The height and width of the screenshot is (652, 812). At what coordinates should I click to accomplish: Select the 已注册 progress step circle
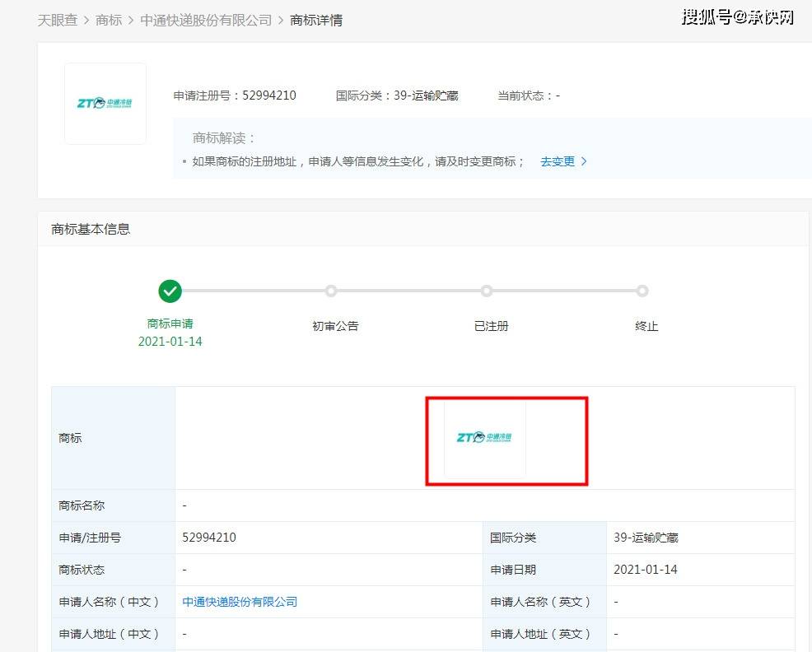(x=487, y=291)
